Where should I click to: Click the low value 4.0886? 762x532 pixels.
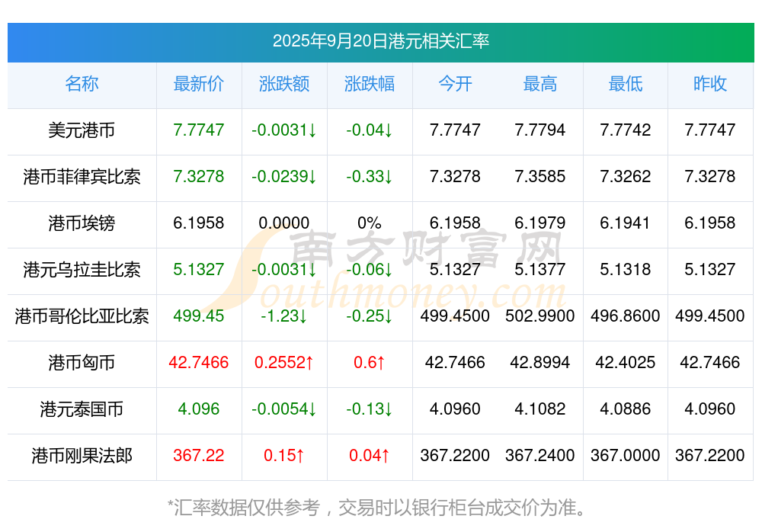626,409
